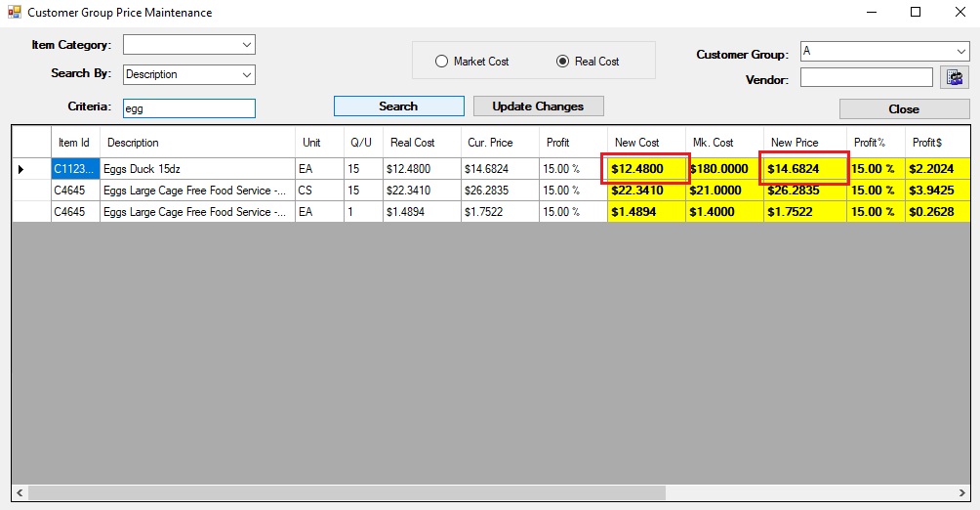Viewport: 980px width, 510px height.
Task: Click the Vendor input field
Action: click(x=866, y=77)
